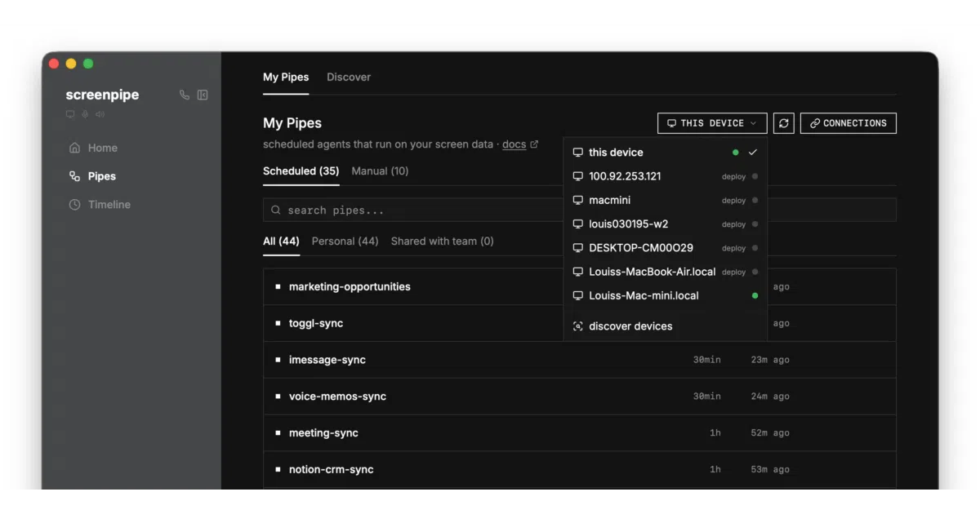Collapse the sidebar with the panel icon
This screenshot has height=514, width=980.
203,95
